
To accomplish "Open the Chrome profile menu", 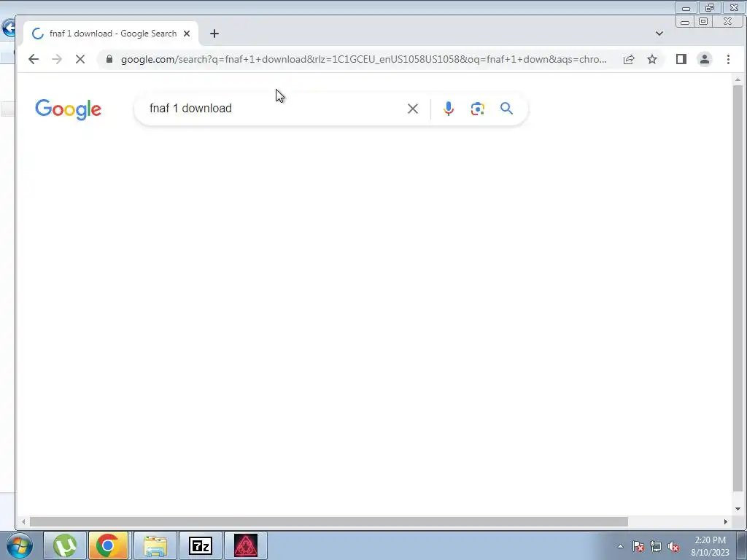I will 704,59.
